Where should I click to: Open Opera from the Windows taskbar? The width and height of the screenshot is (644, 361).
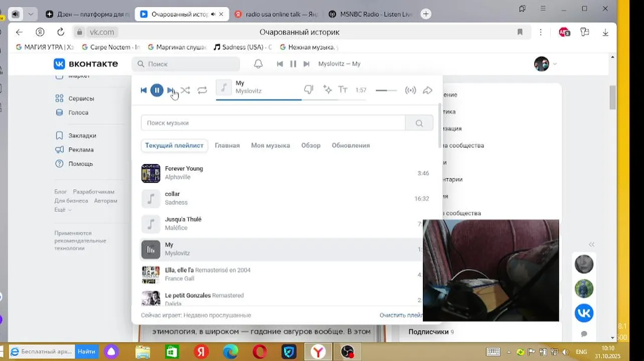(260, 352)
